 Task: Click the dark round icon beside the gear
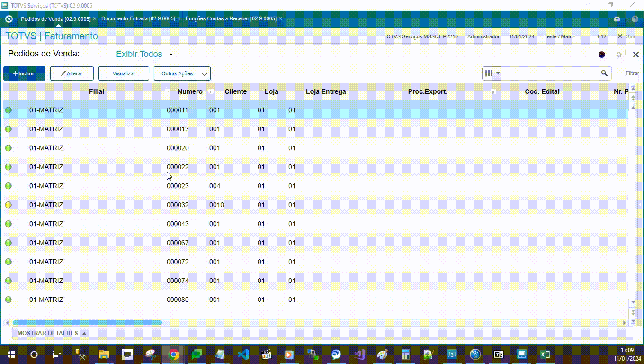click(602, 55)
